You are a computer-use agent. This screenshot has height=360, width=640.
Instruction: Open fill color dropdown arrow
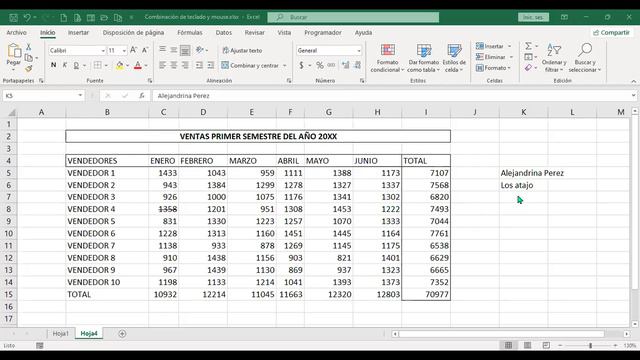coord(127,65)
